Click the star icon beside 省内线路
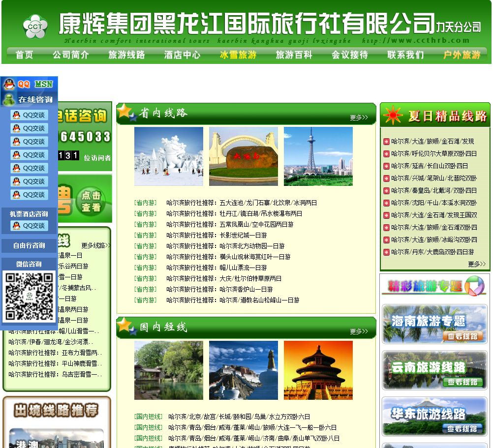Screen dimensions: 493x448 point(126,112)
